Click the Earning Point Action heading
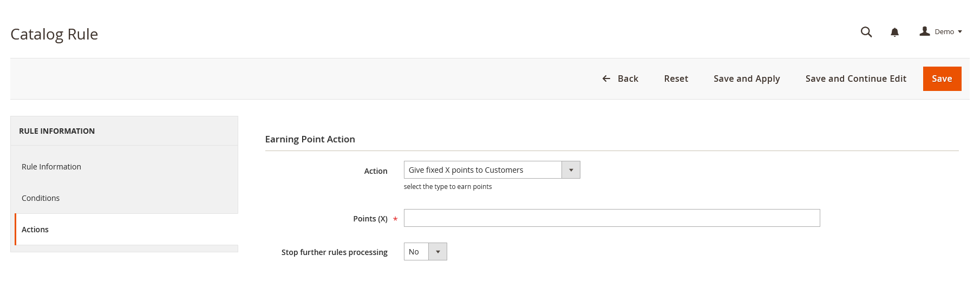 click(x=310, y=139)
